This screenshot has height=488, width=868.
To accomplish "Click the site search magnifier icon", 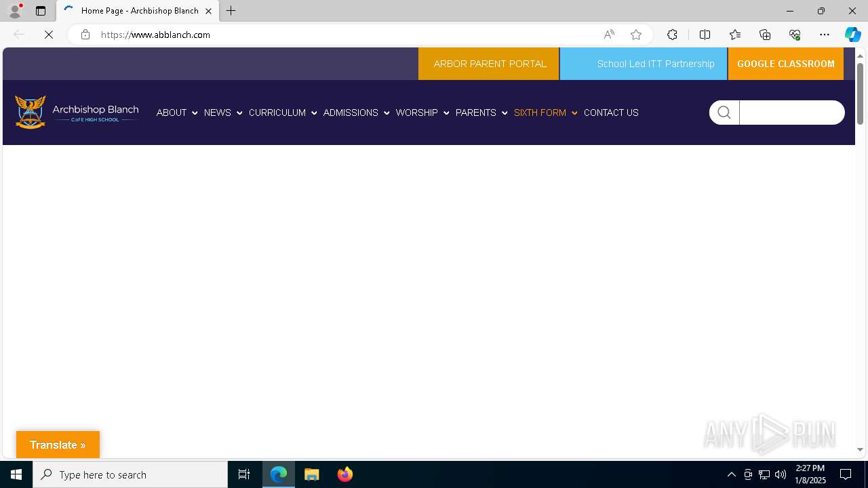I will coord(724,113).
